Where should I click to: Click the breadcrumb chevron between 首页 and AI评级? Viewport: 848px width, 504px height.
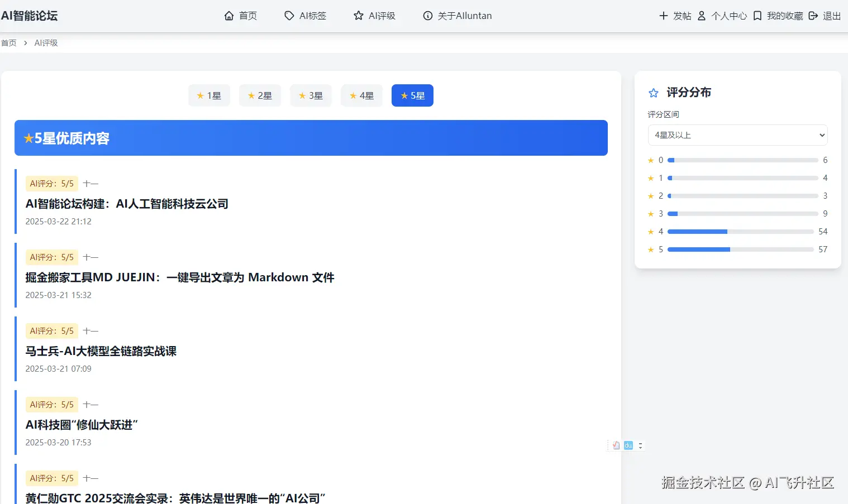25,43
